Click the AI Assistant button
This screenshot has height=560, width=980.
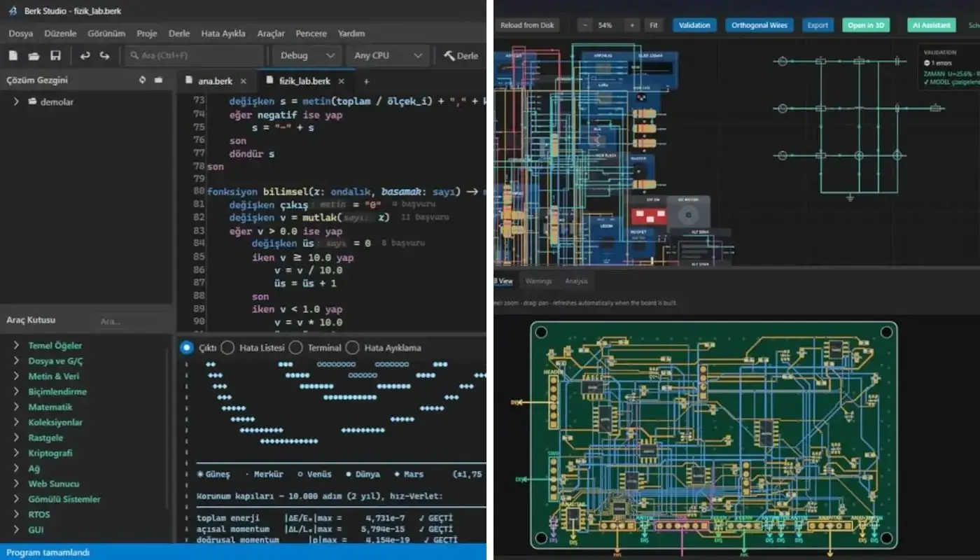pyautogui.click(x=932, y=25)
